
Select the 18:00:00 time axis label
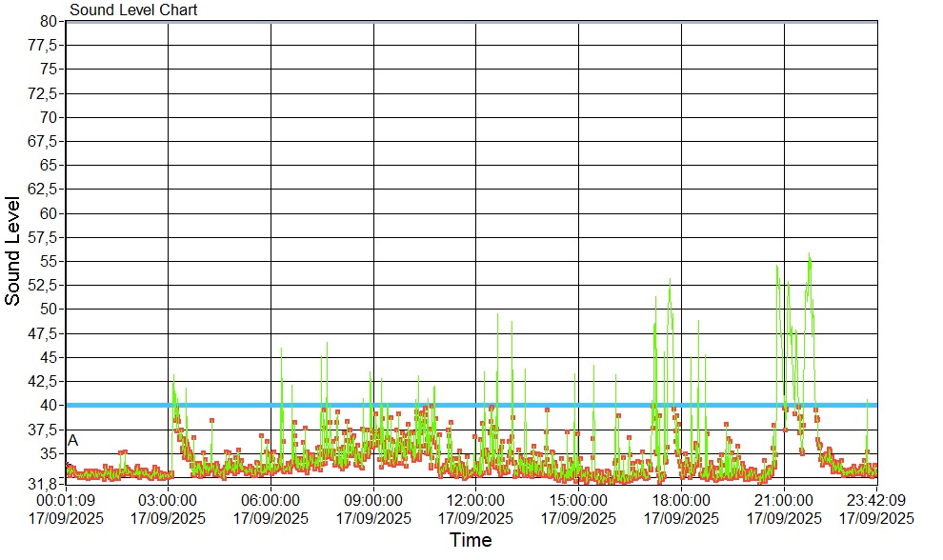pos(681,500)
